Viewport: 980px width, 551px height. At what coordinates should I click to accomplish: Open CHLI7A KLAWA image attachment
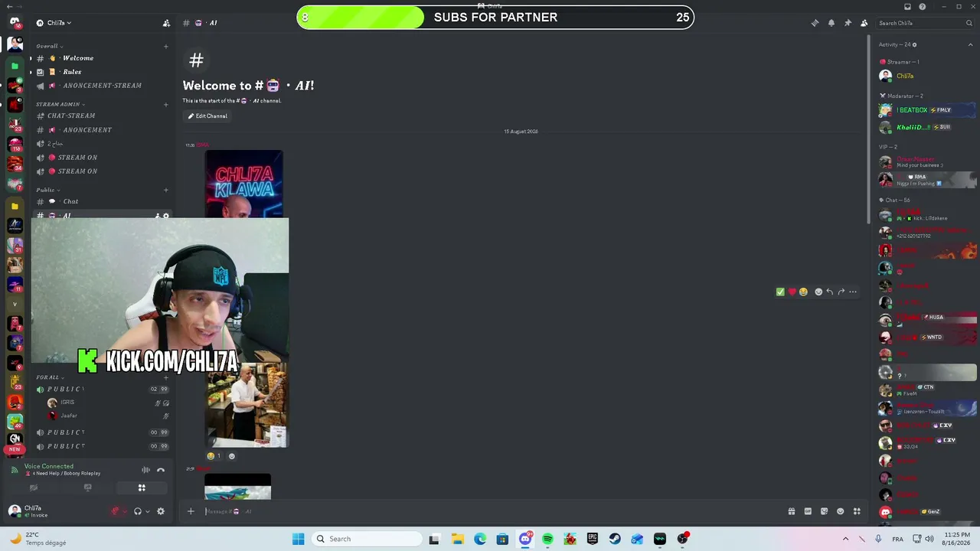(x=243, y=184)
